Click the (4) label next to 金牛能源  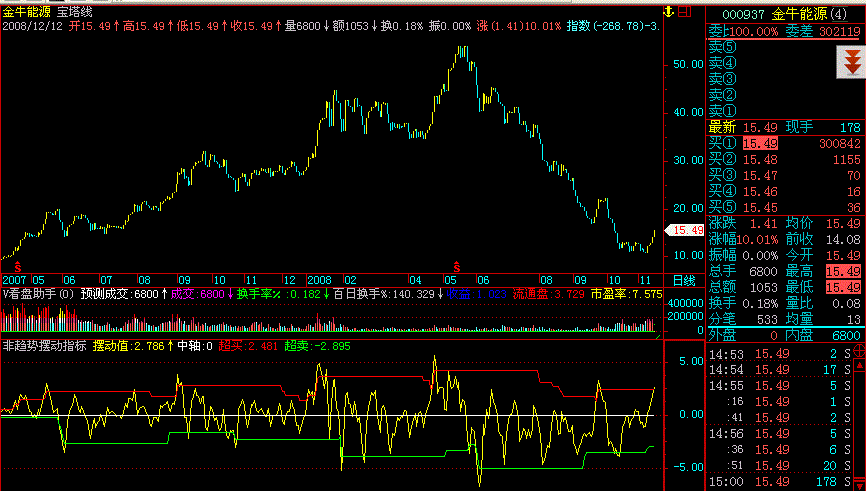(x=838, y=14)
